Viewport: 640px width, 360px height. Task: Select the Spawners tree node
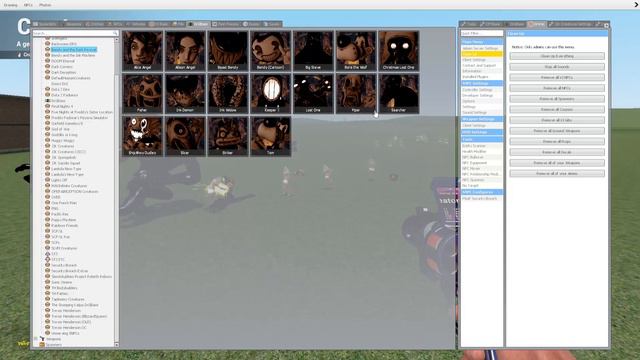click(54, 344)
